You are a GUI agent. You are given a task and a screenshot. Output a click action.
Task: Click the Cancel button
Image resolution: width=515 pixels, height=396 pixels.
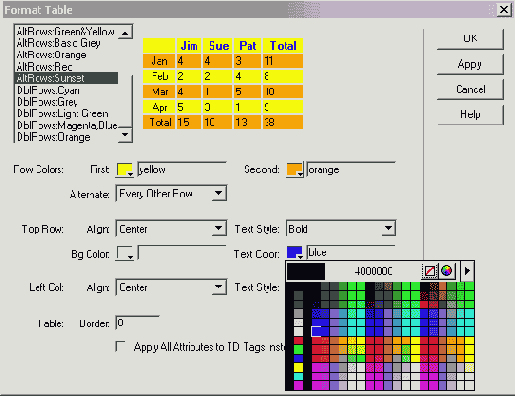[470, 89]
